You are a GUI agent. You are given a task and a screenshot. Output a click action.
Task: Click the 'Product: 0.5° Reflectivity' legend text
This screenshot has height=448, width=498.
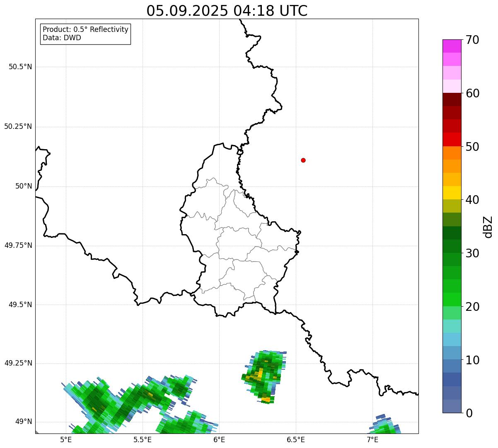click(x=85, y=29)
